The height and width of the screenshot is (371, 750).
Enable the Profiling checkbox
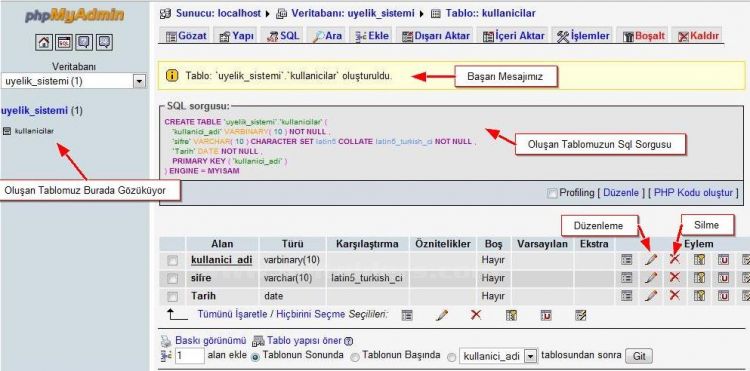552,193
